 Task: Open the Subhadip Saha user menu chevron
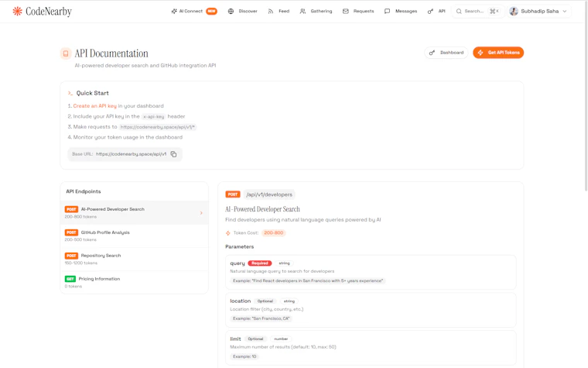point(565,12)
